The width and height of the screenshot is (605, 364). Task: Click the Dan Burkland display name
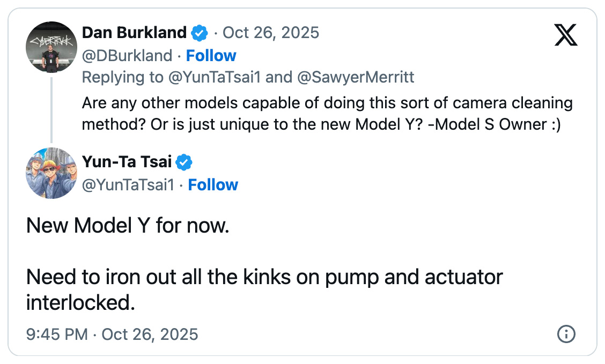[x=134, y=33]
